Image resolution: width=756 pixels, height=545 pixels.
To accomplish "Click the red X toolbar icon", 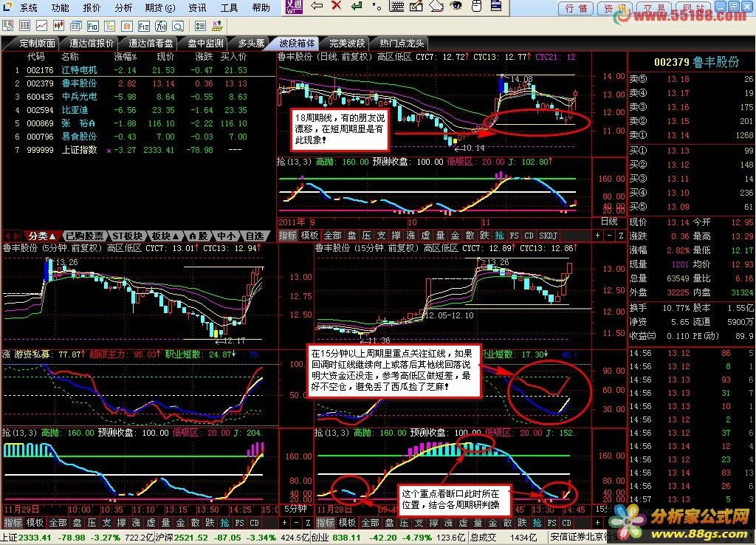I will pos(337,6).
